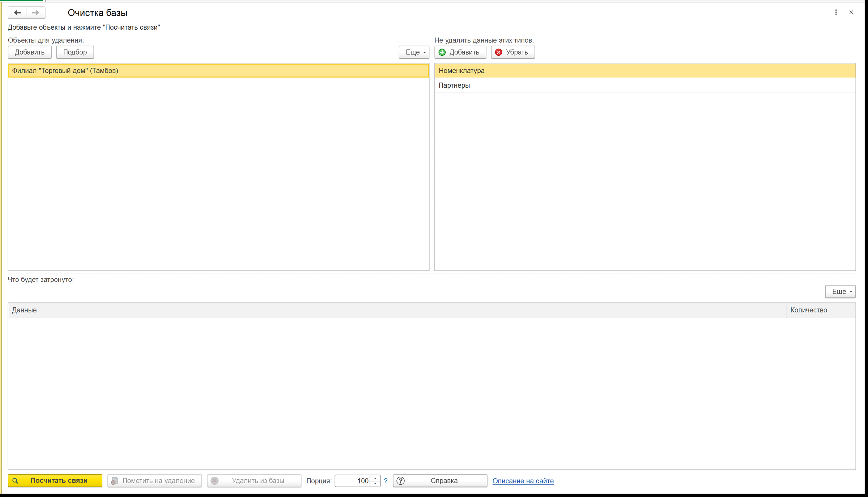Open the three-dot options menu
The image size is (868, 497).
836,12
